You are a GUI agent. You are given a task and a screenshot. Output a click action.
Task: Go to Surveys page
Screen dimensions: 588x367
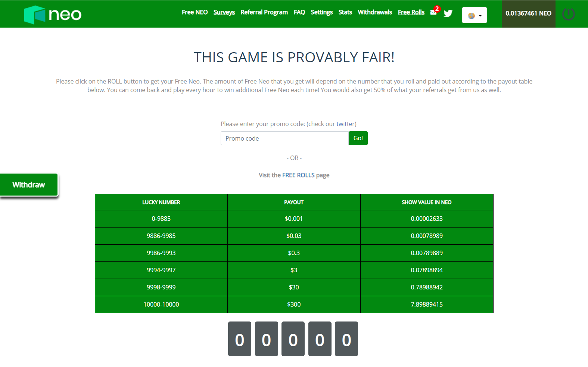(224, 12)
